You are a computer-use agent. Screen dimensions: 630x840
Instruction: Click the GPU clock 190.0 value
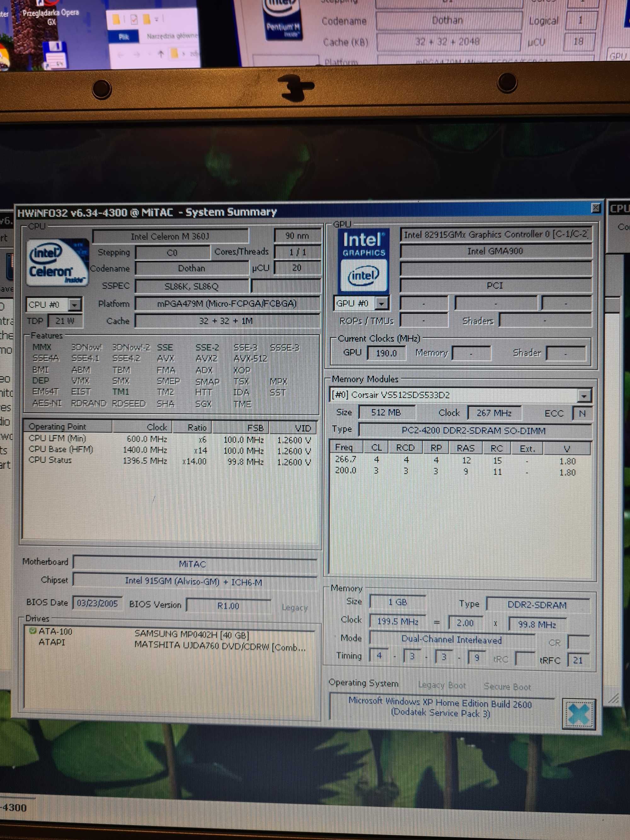[386, 353]
